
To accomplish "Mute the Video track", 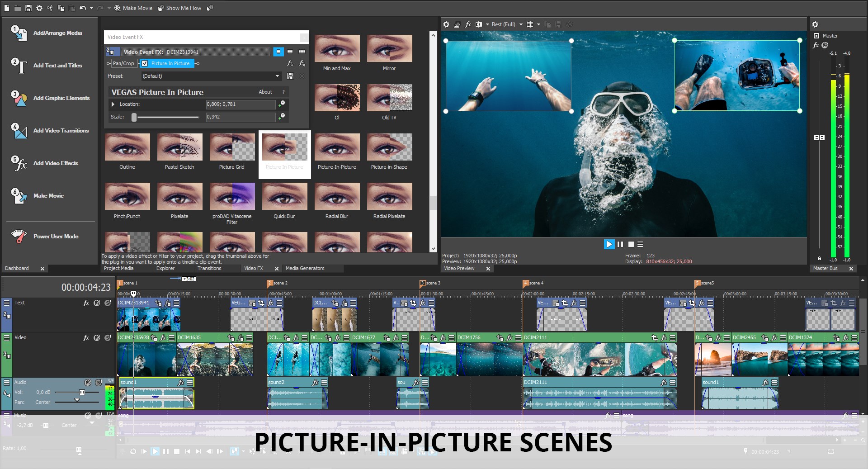I will pos(97,338).
